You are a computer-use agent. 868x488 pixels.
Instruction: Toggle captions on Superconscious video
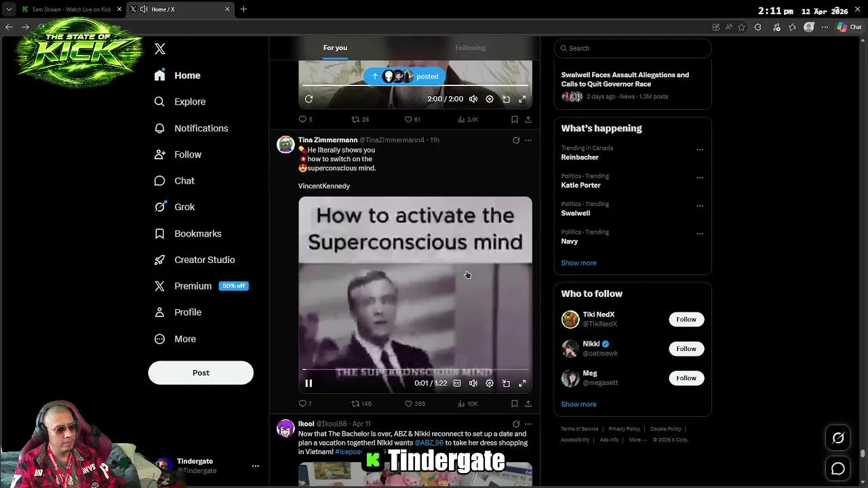pyautogui.click(x=457, y=384)
